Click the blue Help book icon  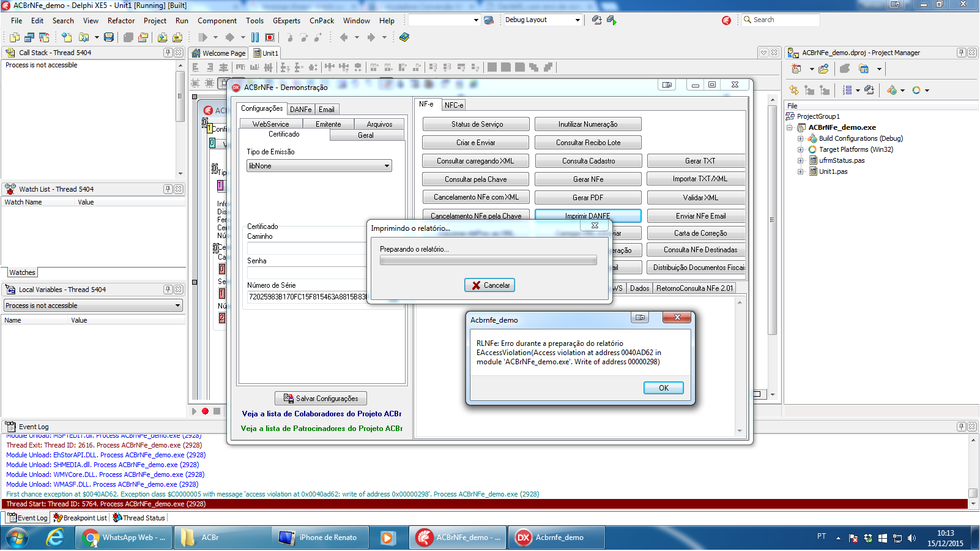tap(404, 37)
